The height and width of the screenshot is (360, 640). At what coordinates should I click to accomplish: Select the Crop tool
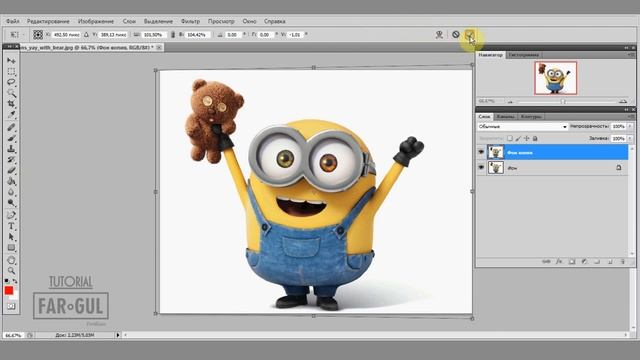[x=11, y=104]
